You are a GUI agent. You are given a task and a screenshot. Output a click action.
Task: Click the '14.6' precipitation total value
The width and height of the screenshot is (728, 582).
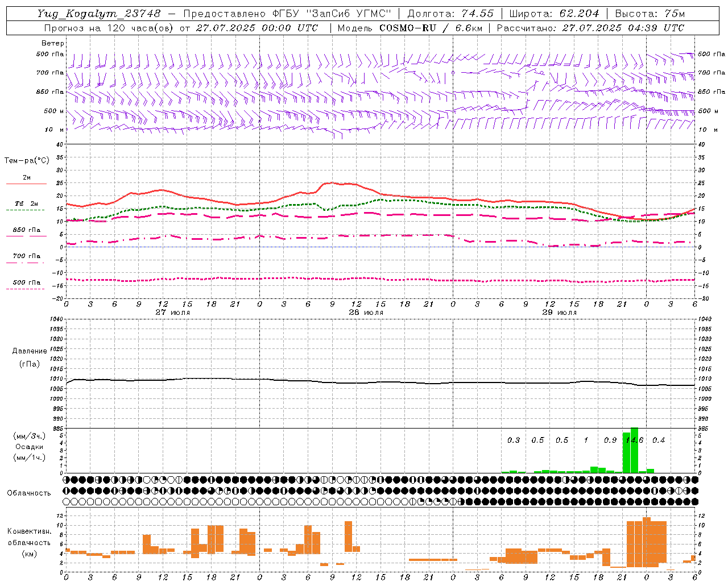tap(634, 440)
